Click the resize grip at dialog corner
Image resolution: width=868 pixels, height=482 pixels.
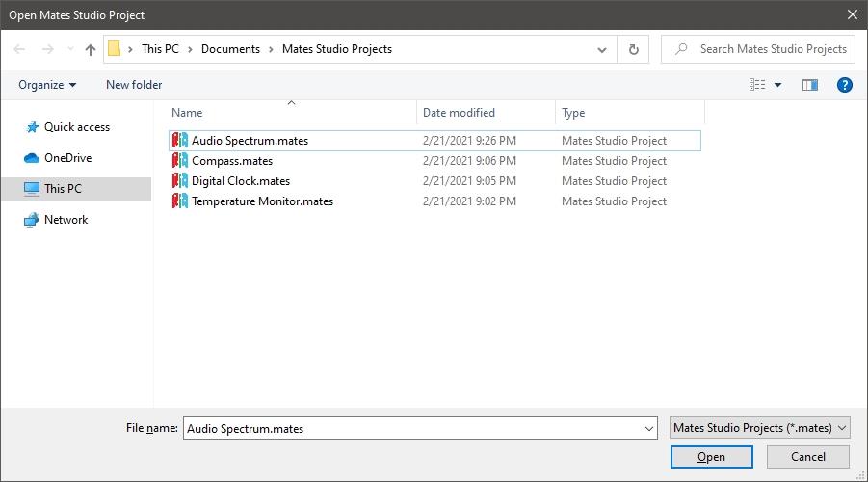pyautogui.click(x=860, y=475)
